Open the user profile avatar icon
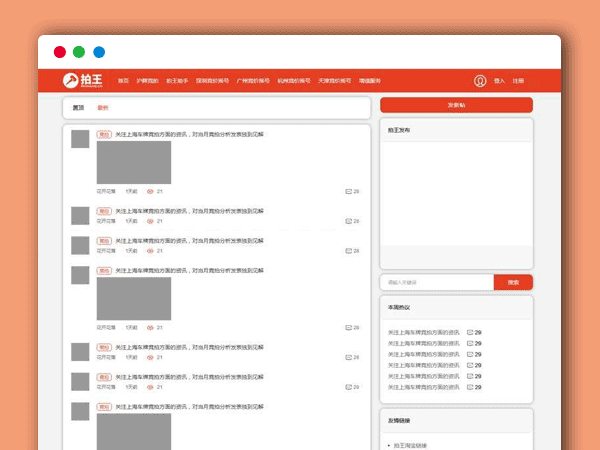The height and width of the screenshot is (450, 600). [480, 81]
